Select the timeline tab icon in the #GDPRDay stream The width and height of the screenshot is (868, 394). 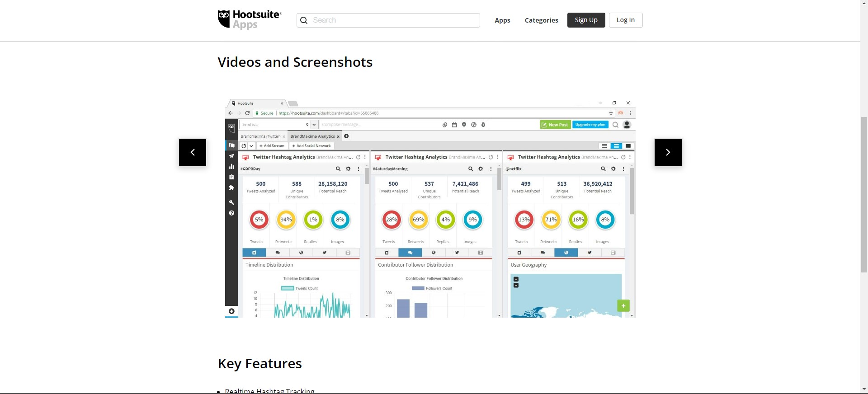click(x=254, y=253)
